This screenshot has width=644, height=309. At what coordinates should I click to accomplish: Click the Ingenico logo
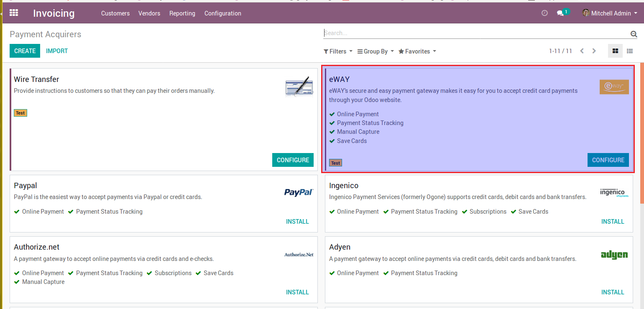click(x=614, y=192)
